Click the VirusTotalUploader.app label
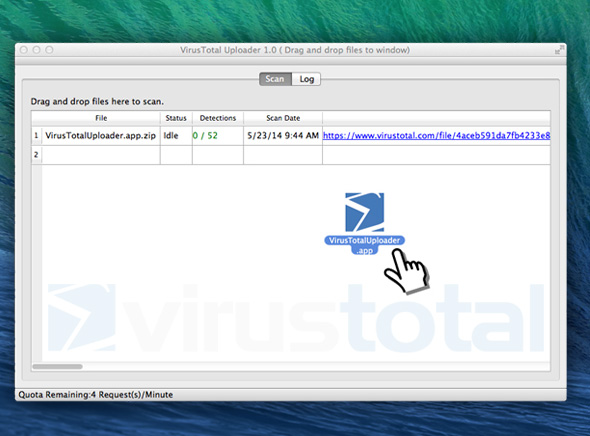This screenshot has width=590, height=436. pyautogui.click(x=365, y=245)
